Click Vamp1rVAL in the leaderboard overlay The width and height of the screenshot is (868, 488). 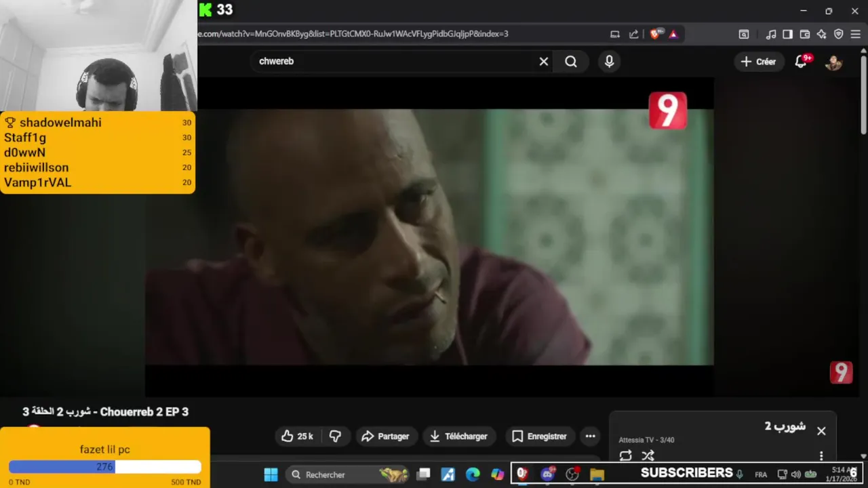(37, 182)
